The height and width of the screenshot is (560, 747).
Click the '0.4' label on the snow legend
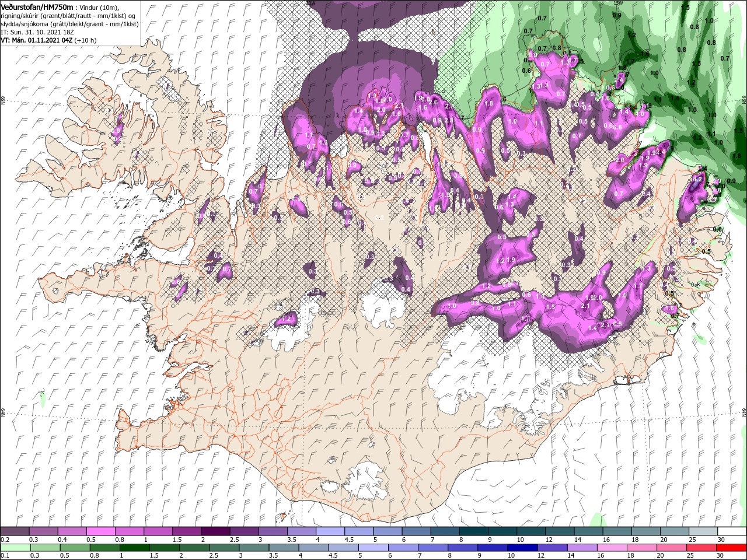coord(62,540)
